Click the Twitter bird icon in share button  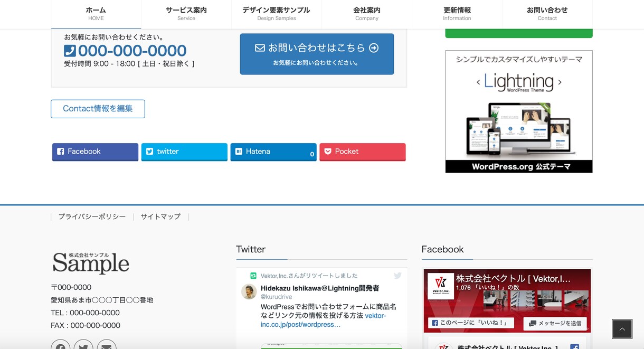150,152
